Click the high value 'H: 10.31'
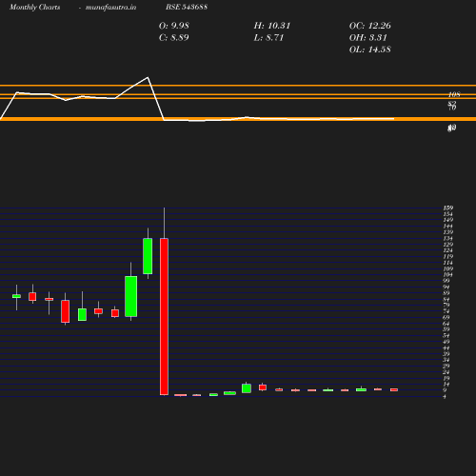Screen dimensions: 476x476 click(x=272, y=26)
